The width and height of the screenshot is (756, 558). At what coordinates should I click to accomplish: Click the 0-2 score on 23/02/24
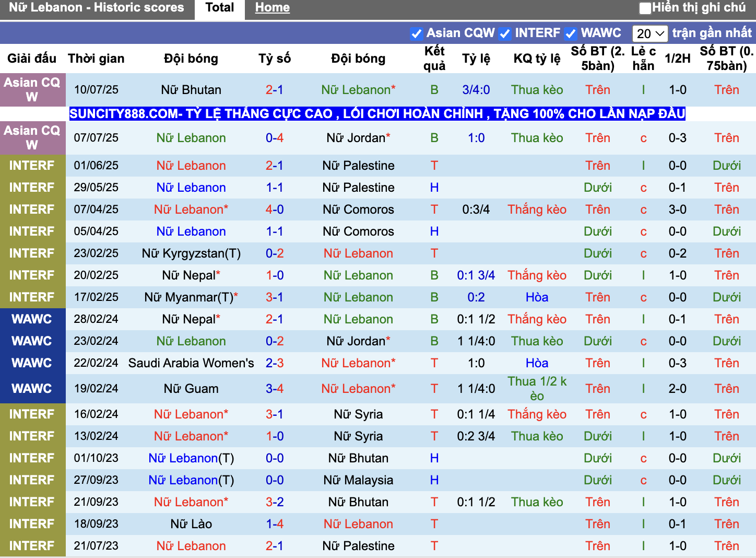(x=275, y=341)
